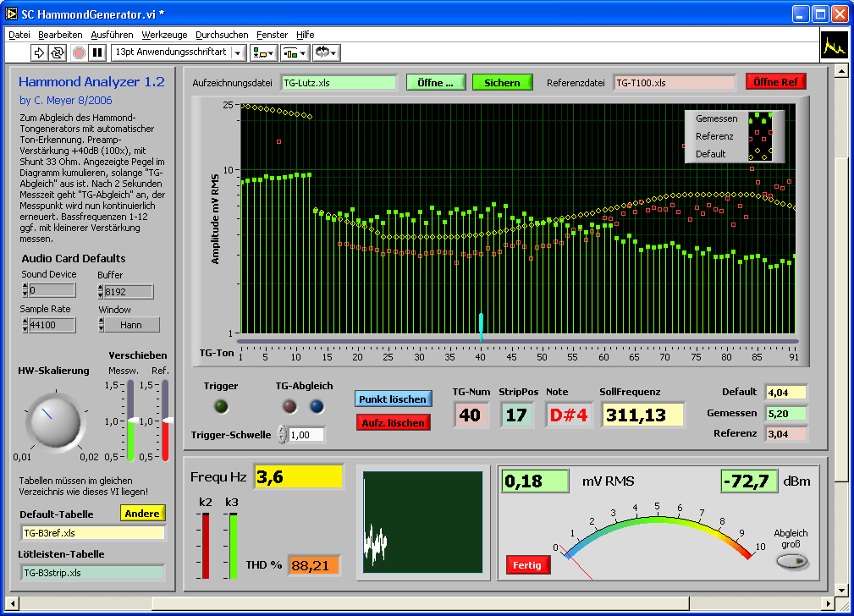Image resolution: width=854 pixels, height=616 pixels.
Task: Click the vertical scrollbar down arrow
Action: [x=841, y=590]
